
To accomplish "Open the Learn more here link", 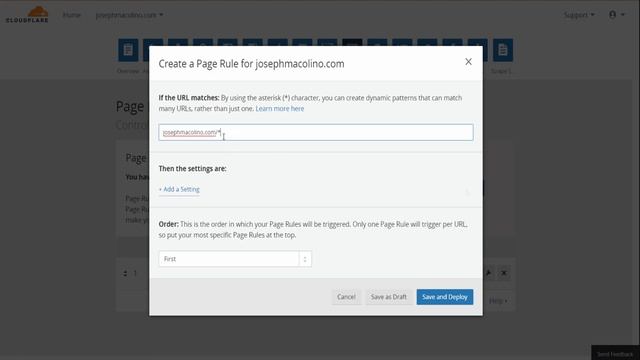I will [x=280, y=109].
